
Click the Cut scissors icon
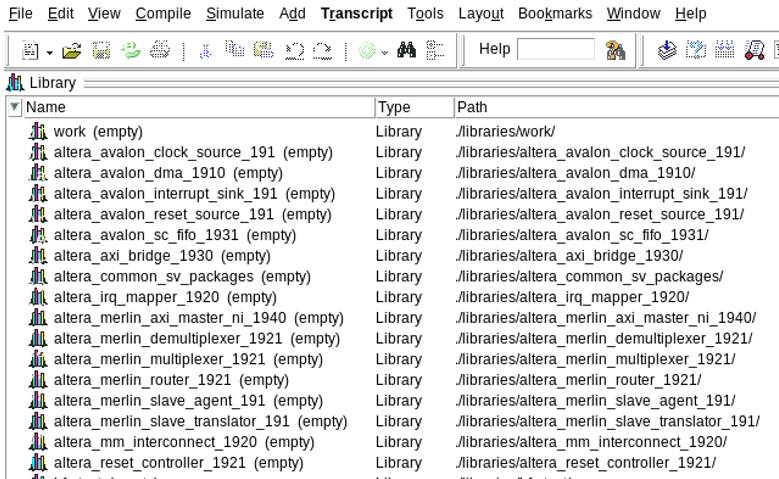click(x=205, y=51)
